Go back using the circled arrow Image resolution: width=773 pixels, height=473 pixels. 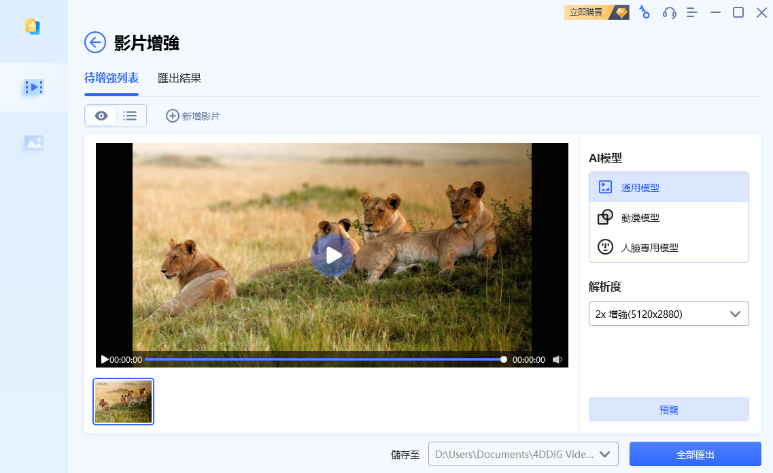click(95, 42)
